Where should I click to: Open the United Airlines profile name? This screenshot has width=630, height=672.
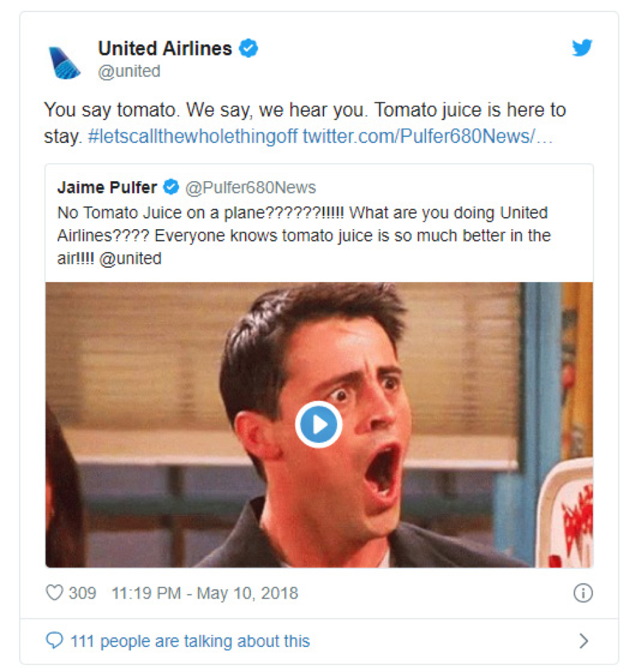coord(165,49)
